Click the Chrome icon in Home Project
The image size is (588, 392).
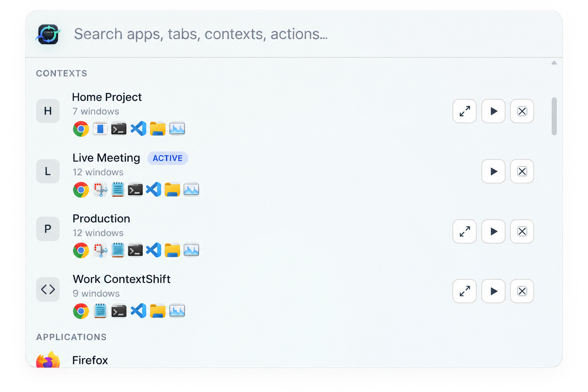[81, 129]
